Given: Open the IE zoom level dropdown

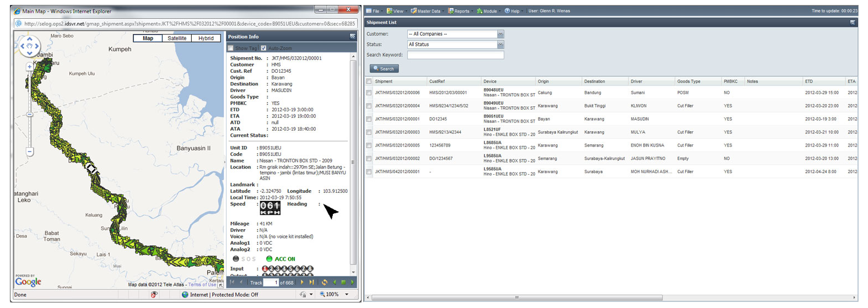Looking at the screenshot, I should (347, 295).
